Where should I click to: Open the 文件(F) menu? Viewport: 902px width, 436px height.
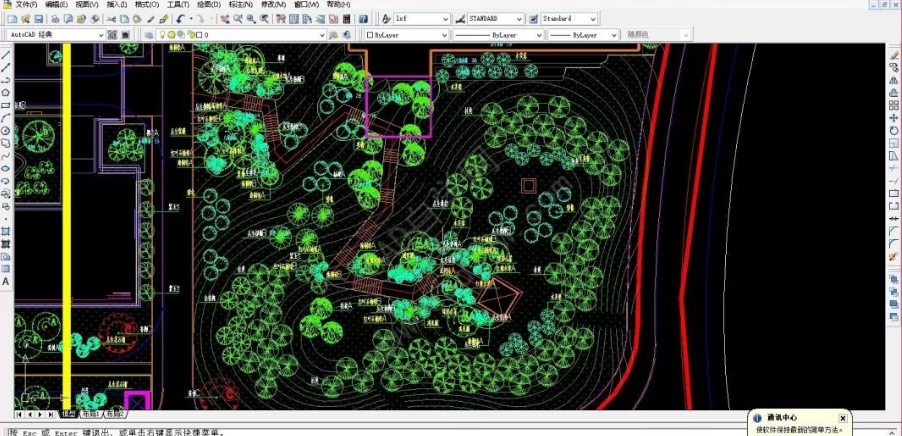(26, 5)
